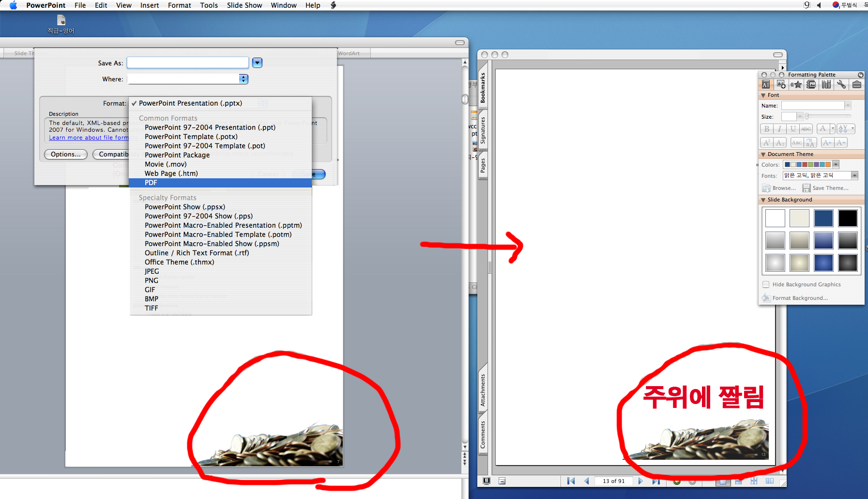Go to next page in PDF viewer
The image size is (868, 499).
(640, 481)
